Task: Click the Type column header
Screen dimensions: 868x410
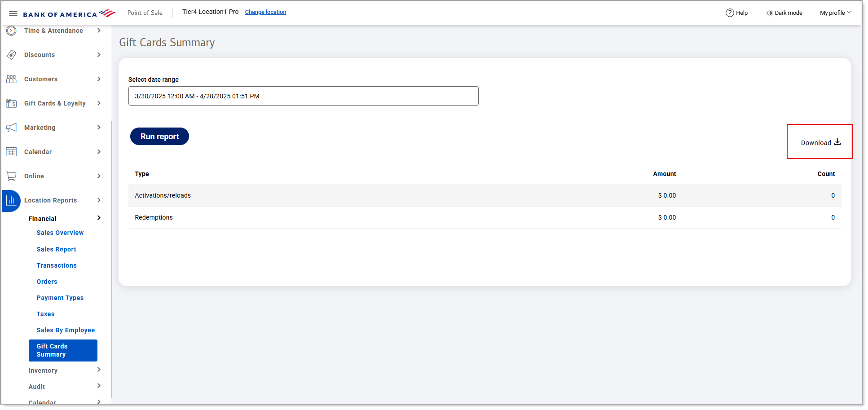Action: (x=142, y=174)
